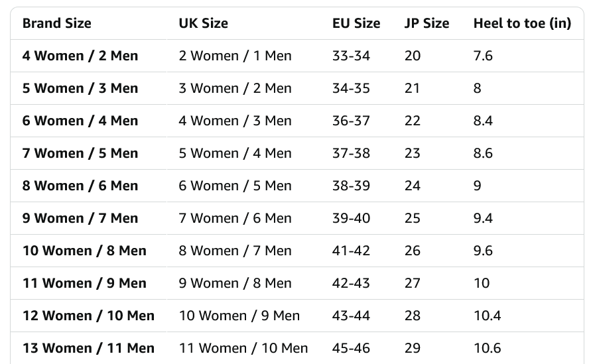Click the 8.4 heel to toe value

click(483, 121)
